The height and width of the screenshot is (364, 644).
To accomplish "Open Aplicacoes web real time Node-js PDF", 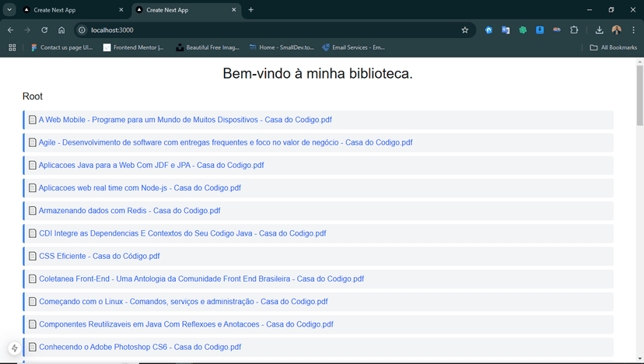I will click(140, 187).
